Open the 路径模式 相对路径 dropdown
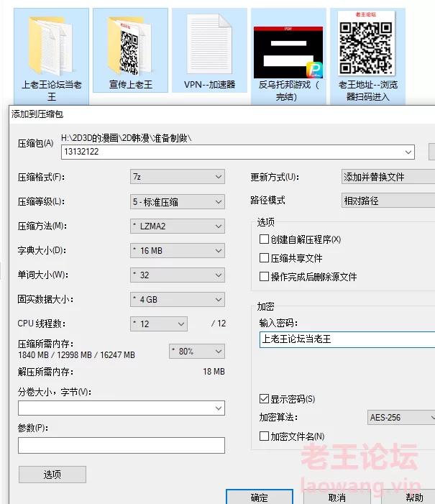Viewport: 435px width, 504px height. 388,201
